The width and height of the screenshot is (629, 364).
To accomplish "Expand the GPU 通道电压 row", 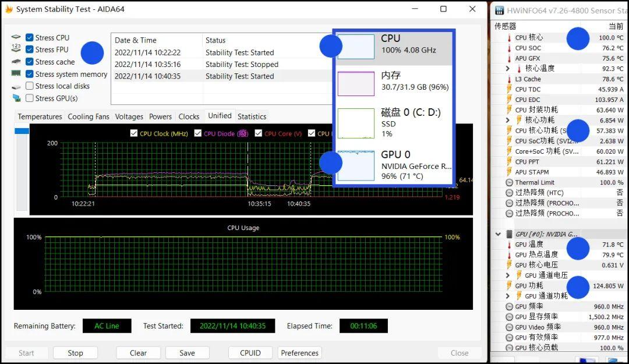I will pos(508,275).
